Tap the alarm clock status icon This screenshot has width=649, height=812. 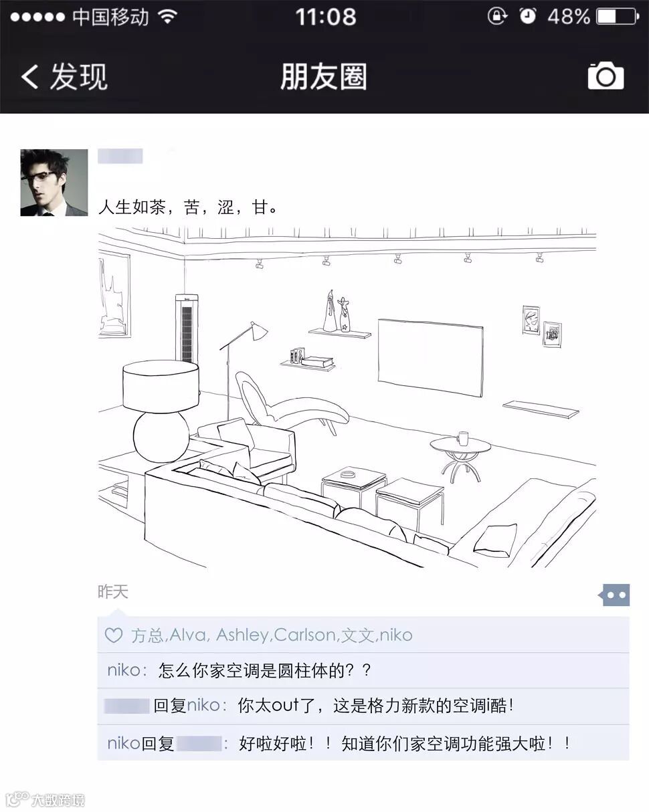(x=529, y=16)
